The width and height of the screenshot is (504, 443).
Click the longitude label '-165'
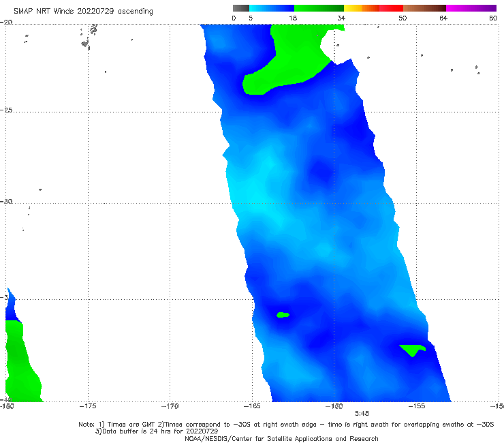(x=252, y=406)
